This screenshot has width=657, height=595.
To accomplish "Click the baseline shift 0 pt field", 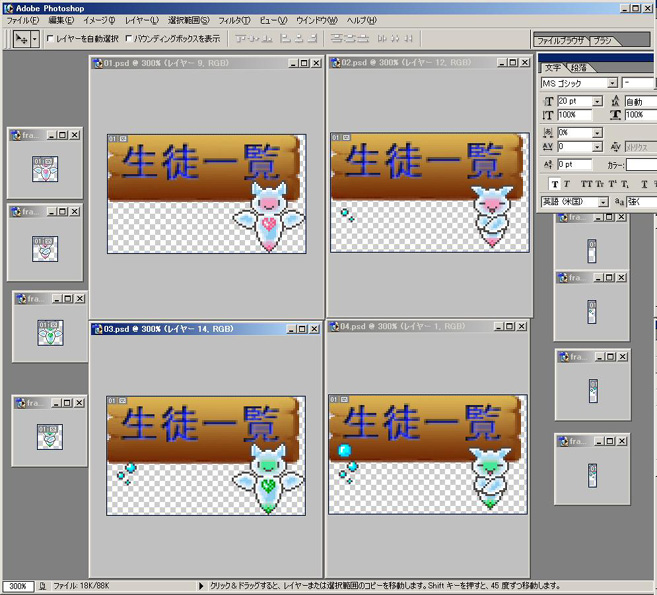I will 575,164.
